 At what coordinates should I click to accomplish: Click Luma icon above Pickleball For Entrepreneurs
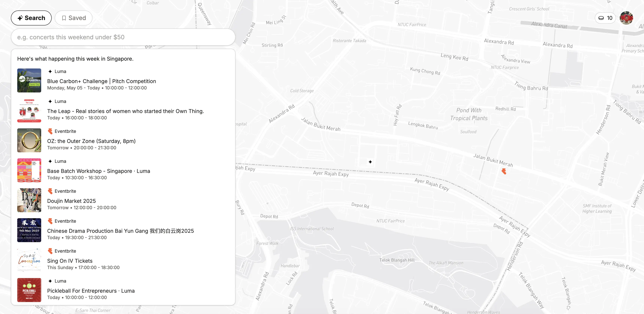pos(50,281)
